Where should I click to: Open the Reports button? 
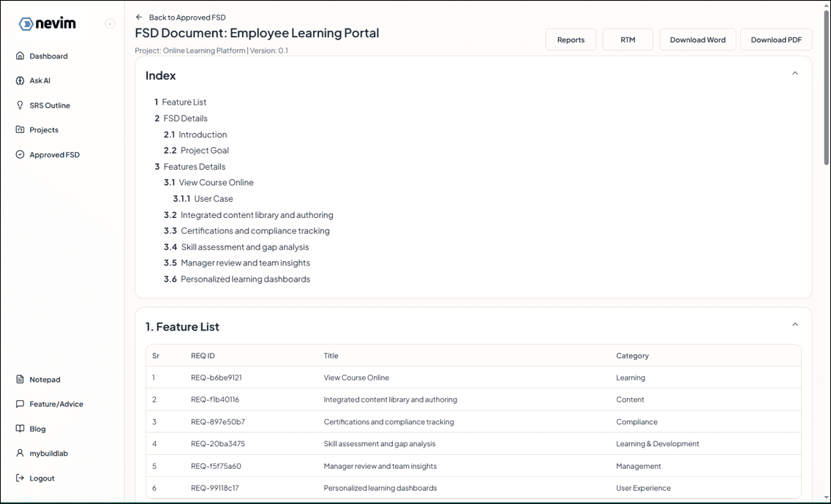[x=571, y=40]
